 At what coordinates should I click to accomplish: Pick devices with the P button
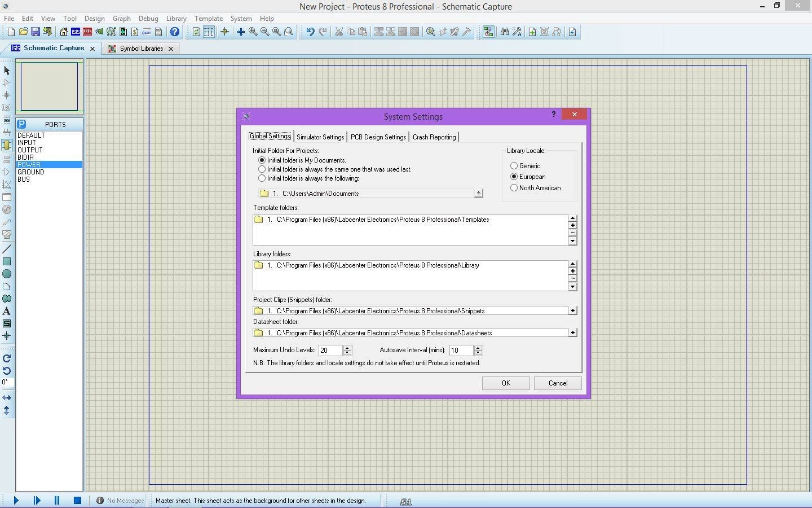pos(21,124)
